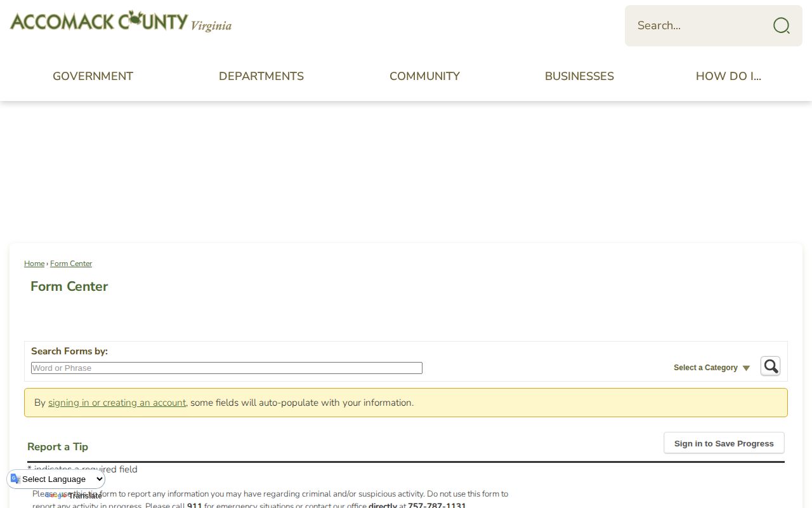Click Sign in to Save Progress button
This screenshot has height=508, width=812.
pos(724,443)
